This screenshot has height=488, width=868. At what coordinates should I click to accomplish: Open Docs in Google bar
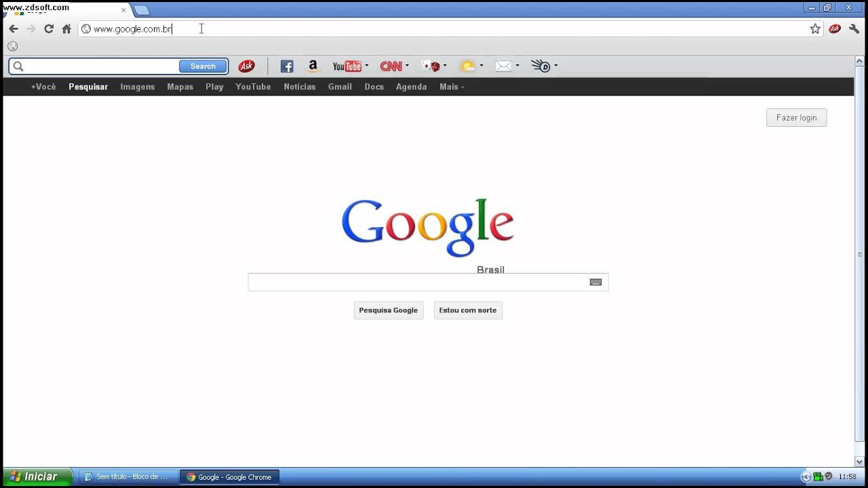(374, 87)
